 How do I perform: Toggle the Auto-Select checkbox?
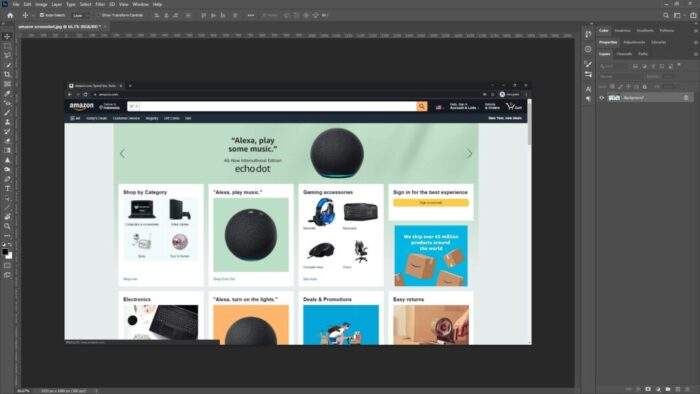(42, 15)
